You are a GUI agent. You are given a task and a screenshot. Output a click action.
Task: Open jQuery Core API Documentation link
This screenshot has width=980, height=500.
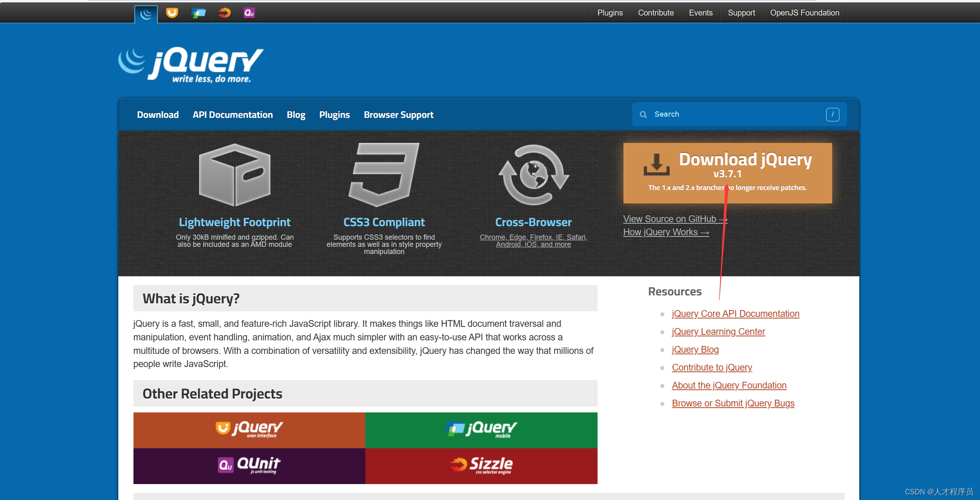click(735, 314)
